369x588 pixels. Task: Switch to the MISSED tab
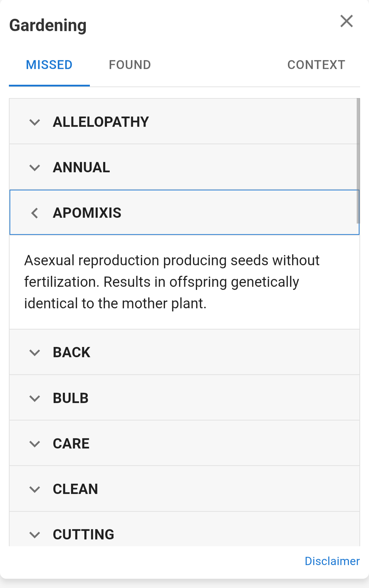pos(49,65)
